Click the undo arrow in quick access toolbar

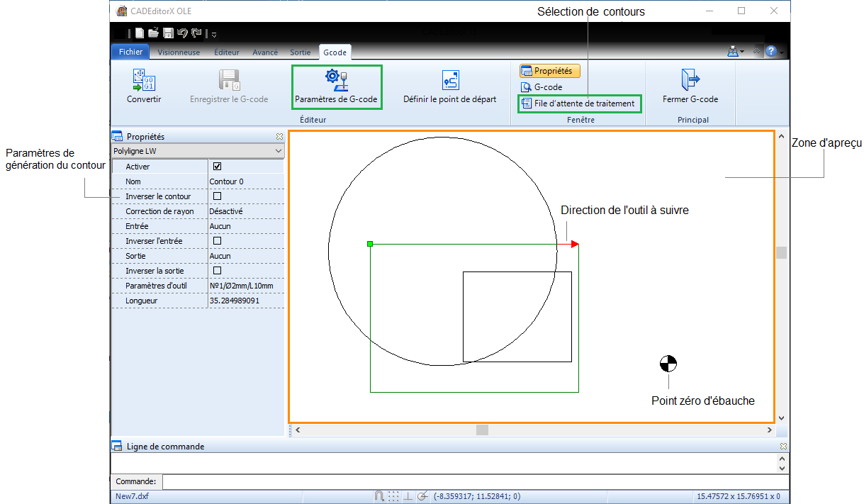[182, 33]
